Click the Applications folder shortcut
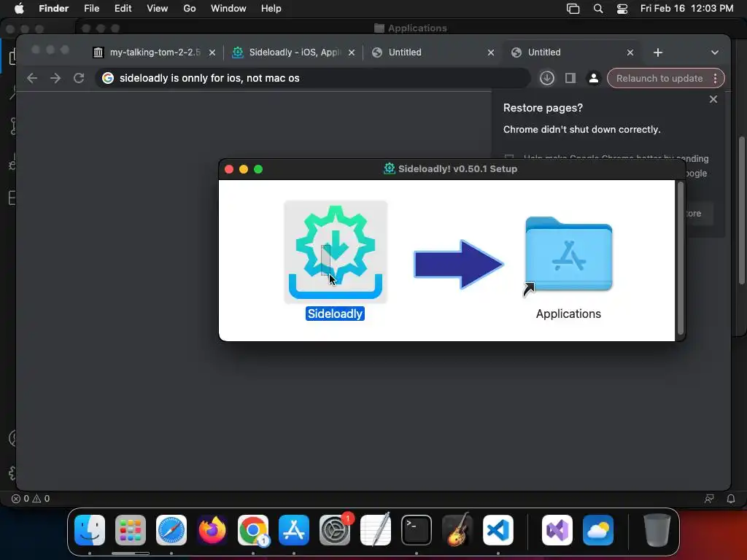Screen dimensions: 747x560 click(x=568, y=254)
